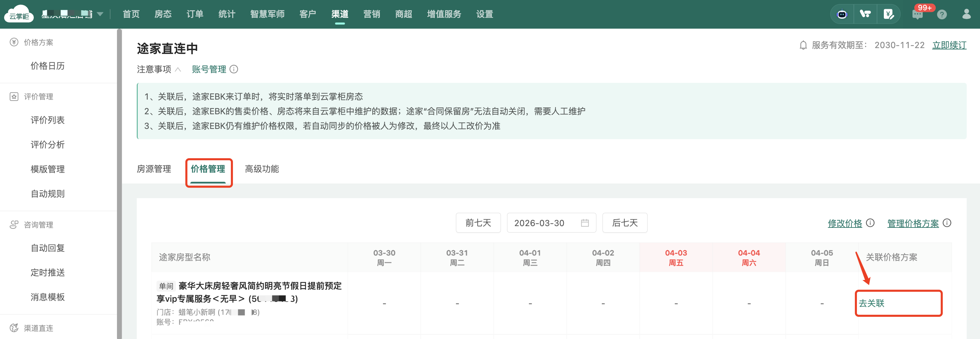Viewport: 980px width, 339px height.
Task: Open calendar icon in the date field
Action: pos(585,223)
